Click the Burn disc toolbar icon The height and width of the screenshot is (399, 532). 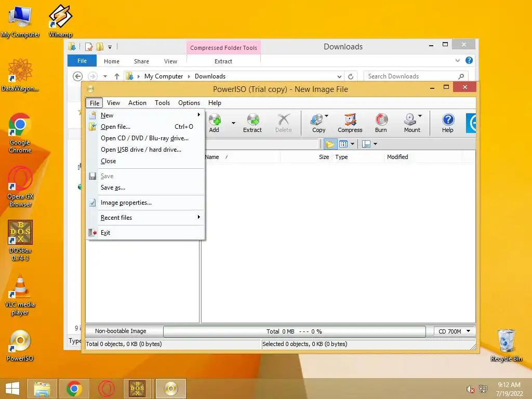[381, 123]
